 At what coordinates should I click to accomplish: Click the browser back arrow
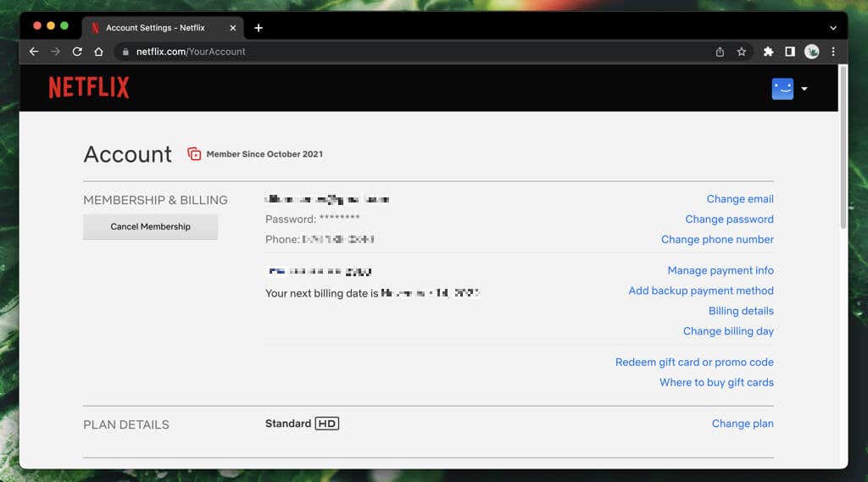point(34,52)
